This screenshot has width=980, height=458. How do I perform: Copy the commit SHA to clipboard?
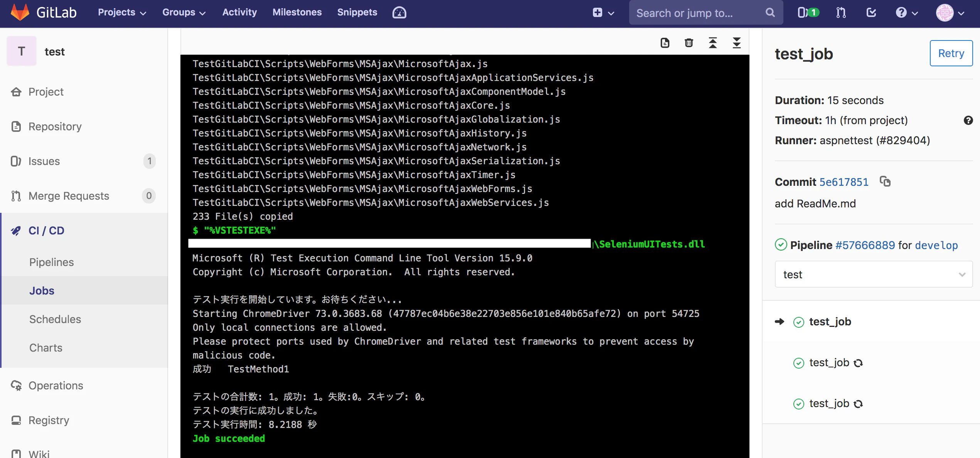(885, 181)
